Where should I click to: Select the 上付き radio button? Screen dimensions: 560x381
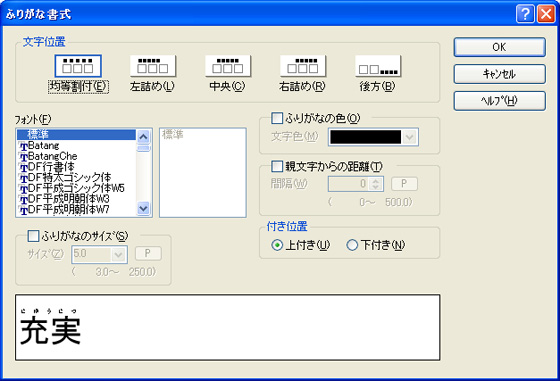click(277, 245)
